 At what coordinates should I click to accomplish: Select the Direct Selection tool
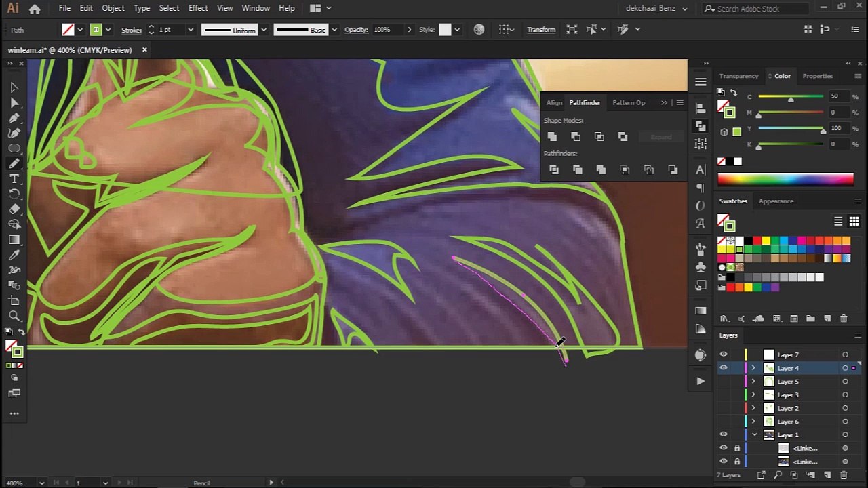pos(14,102)
